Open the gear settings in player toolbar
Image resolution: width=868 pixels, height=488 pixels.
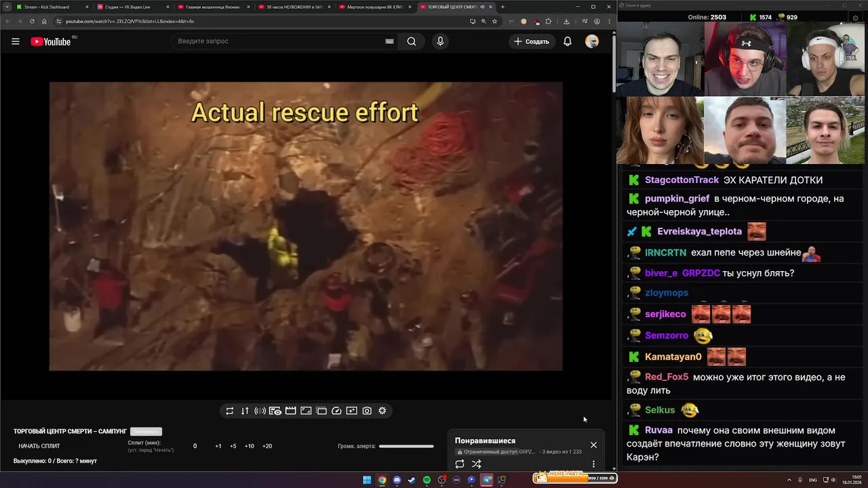[x=382, y=411]
